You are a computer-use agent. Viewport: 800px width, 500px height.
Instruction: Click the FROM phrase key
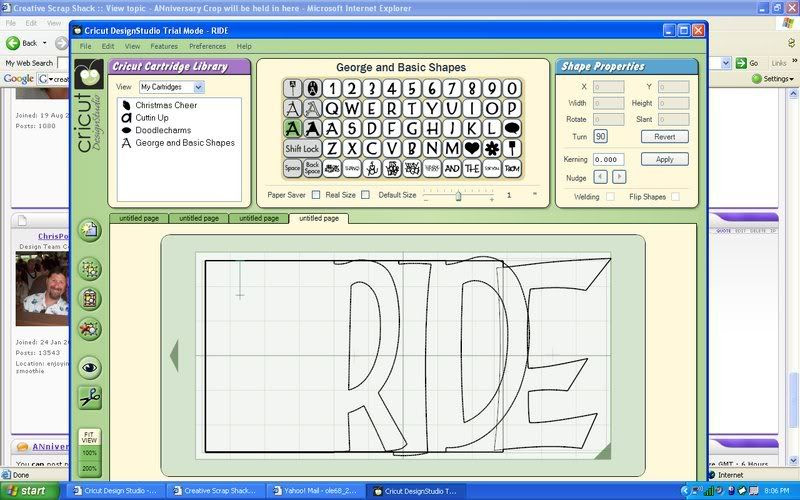(x=512, y=168)
